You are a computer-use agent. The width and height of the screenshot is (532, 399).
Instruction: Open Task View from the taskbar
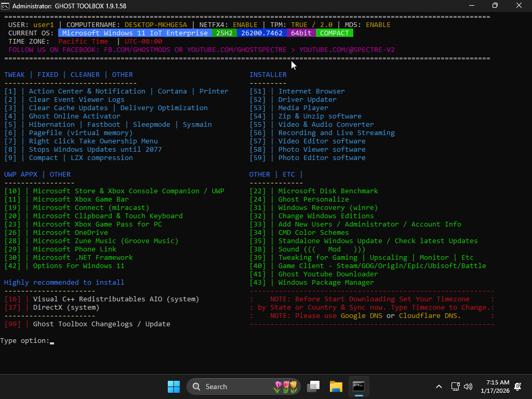[x=313, y=387]
